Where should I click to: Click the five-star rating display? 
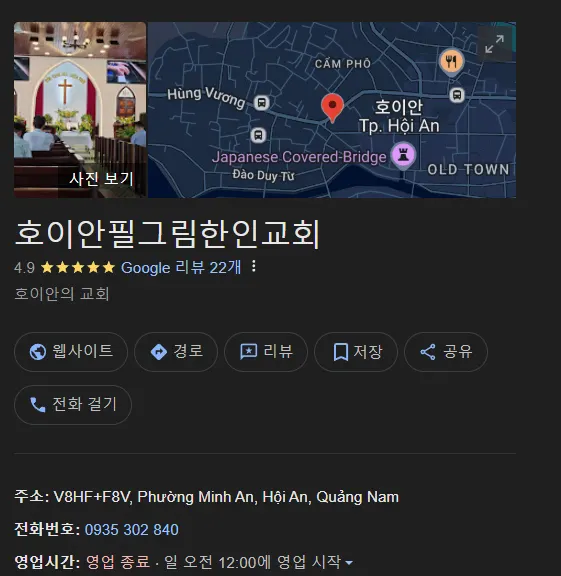78,267
